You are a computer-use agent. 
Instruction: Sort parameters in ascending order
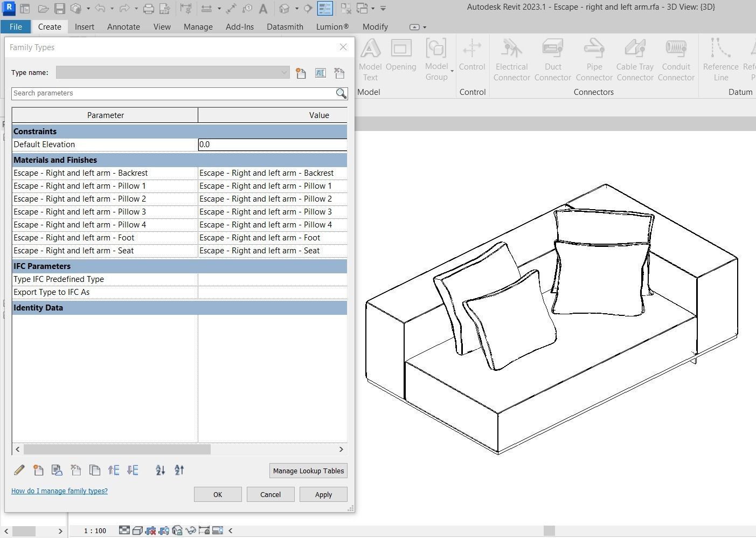pyautogui.click(x=161, y=470)
